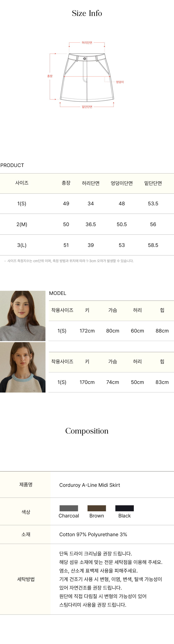The width and height of the screenshot is (174, 644).
Task: Open the turtleneck model photo
Action: pyautogui.click(x=23, y=316)
